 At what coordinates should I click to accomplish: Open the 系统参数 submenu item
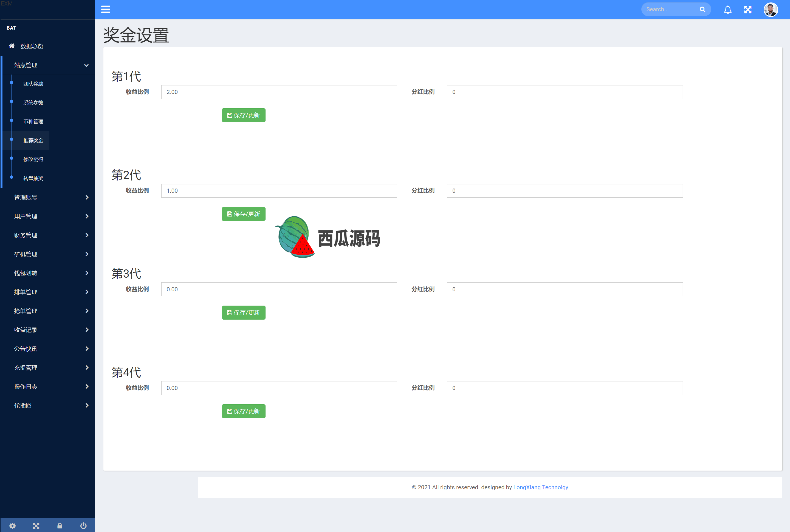pyautogui.click(x=33, y=103)
